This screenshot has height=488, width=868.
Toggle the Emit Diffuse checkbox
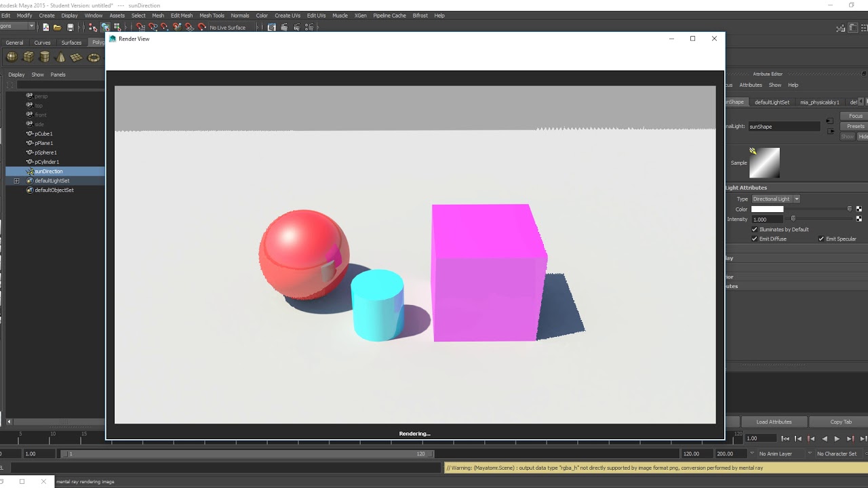tap(755, 239)
